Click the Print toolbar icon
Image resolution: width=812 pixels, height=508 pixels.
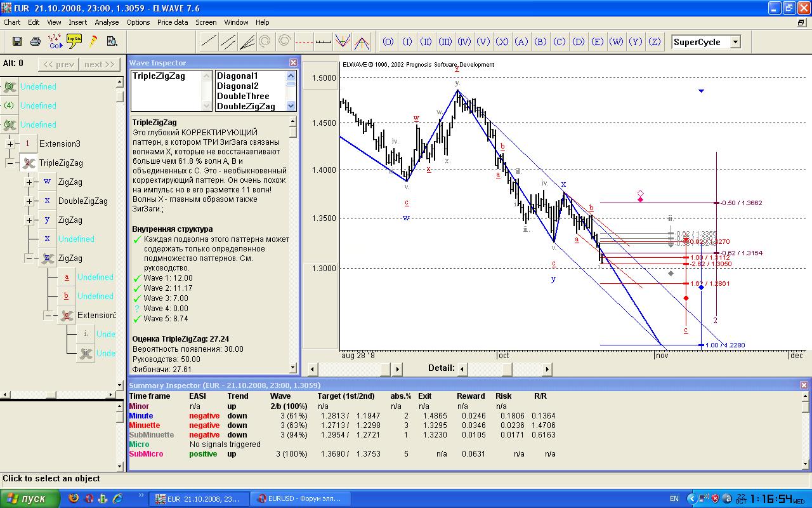click(36, 41)
